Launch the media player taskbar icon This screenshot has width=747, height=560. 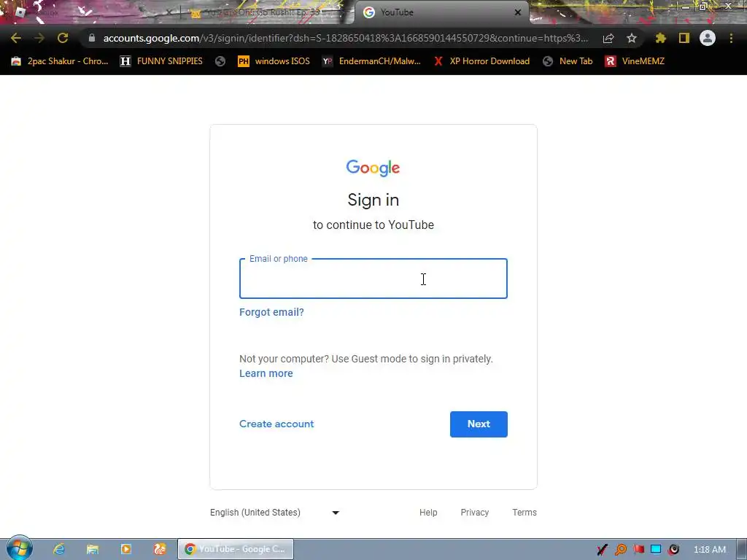click(x=126, y=549)
